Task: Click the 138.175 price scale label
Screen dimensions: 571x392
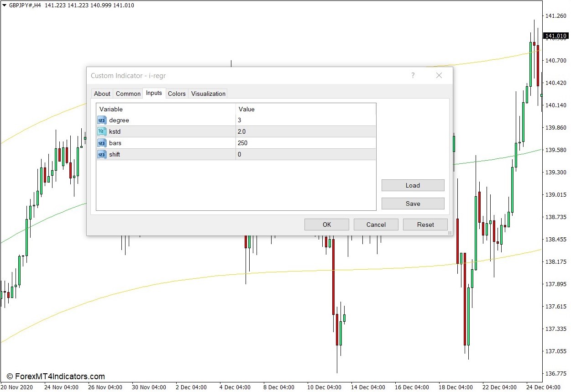Action: tap(556, 262)
